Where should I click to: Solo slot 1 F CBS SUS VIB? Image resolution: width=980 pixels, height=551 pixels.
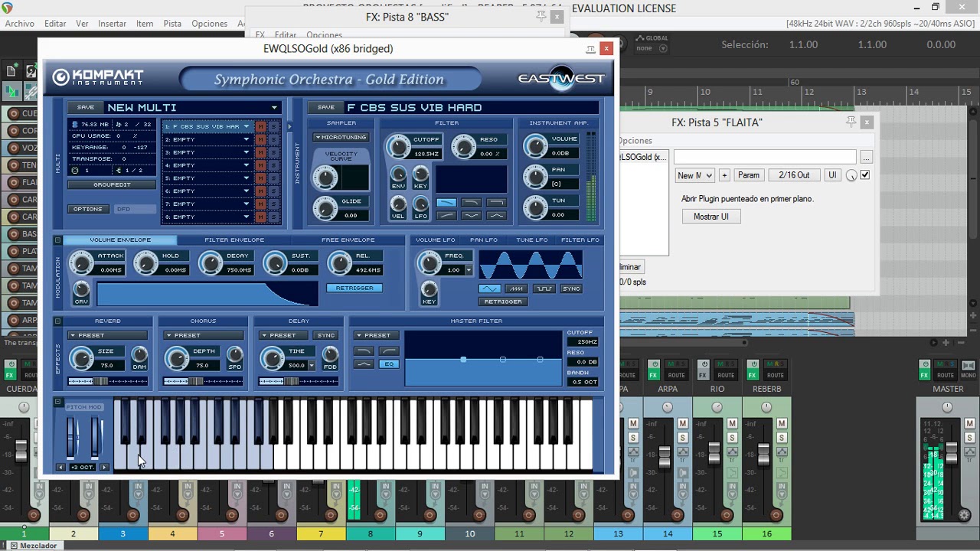point(273,126)
